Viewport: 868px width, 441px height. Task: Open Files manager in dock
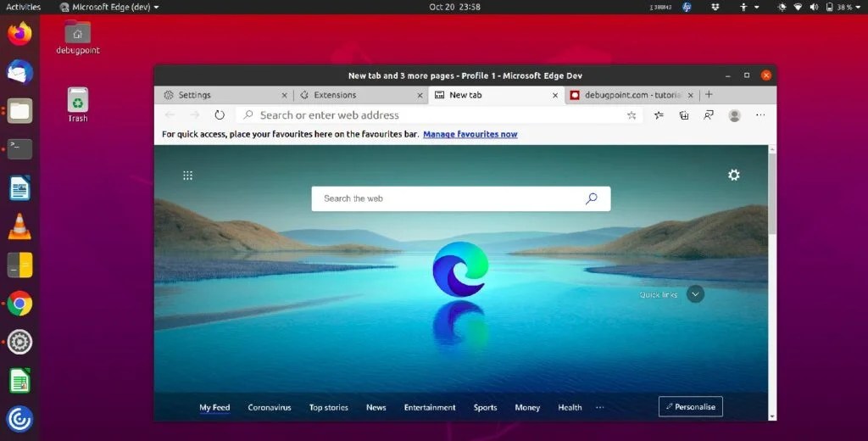pyautogui.click(x=19, y=111)
